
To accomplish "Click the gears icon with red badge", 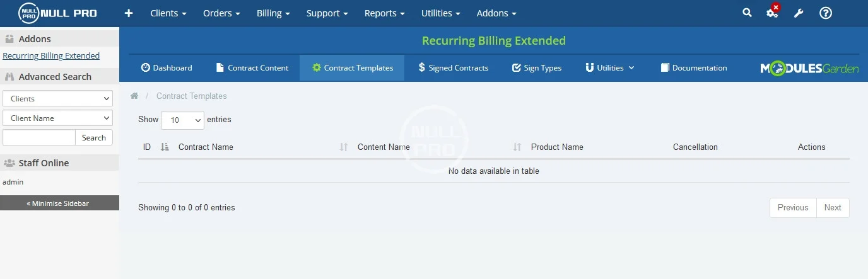I will point(772,13).
